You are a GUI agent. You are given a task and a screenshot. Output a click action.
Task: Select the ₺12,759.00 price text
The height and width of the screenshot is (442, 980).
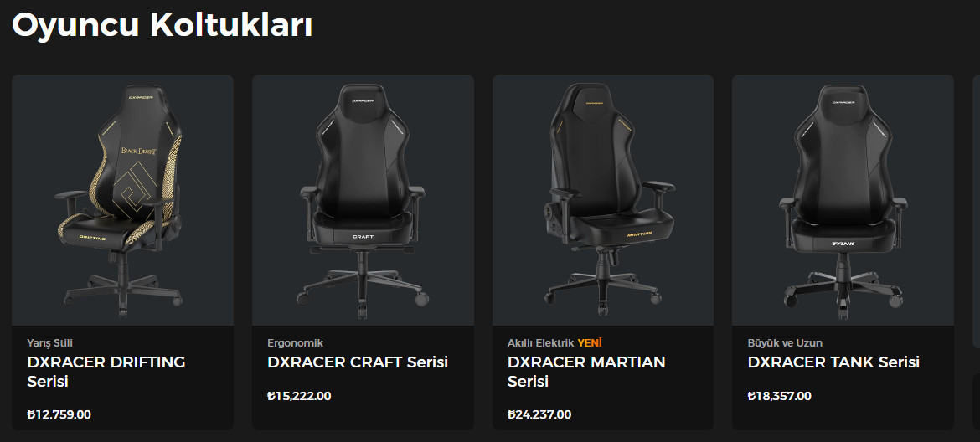click(x=59, y=414)
